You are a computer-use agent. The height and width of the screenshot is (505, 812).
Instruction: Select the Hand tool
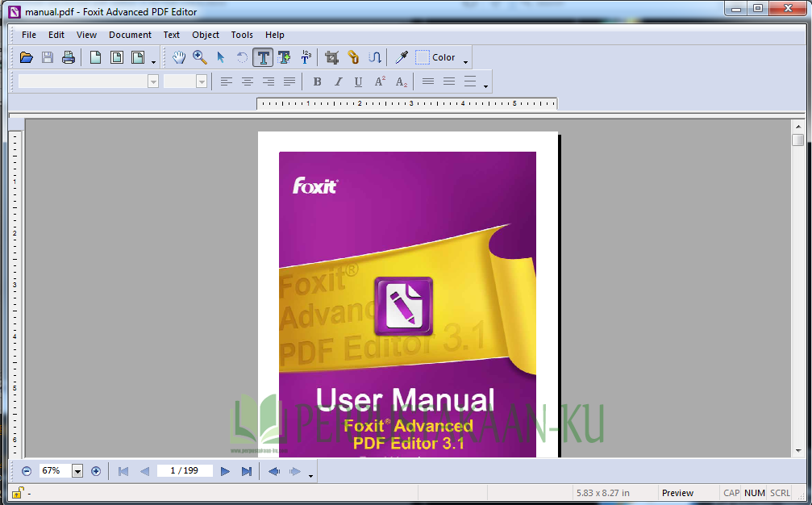[x=178, y=57]
